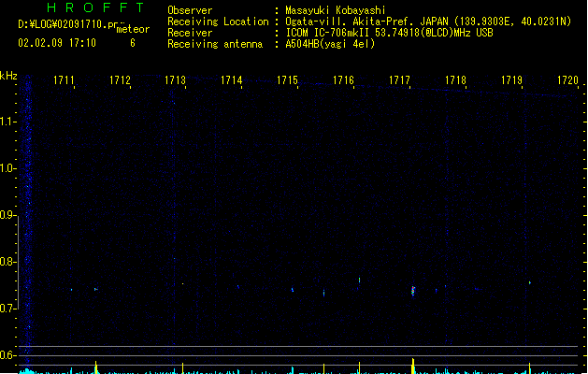Click the 0.9 kHz frequency tick label
Screen dimensions: 588x374
[7, 215]
